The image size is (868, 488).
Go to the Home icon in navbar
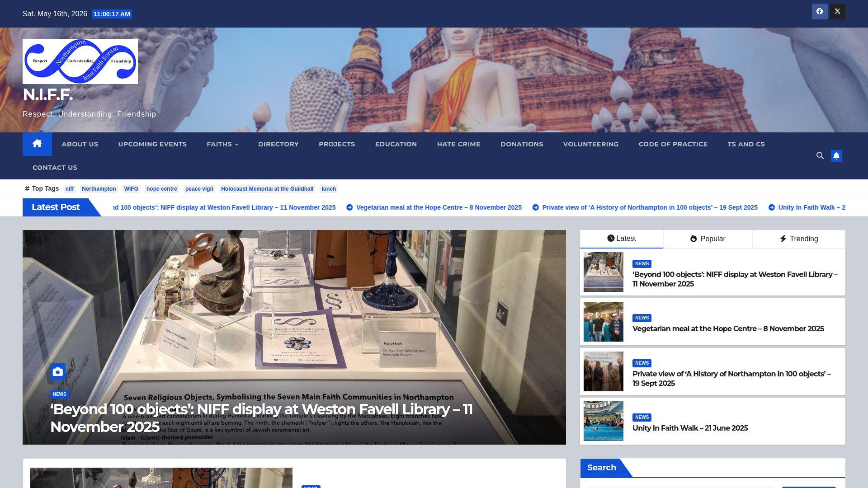37,144
